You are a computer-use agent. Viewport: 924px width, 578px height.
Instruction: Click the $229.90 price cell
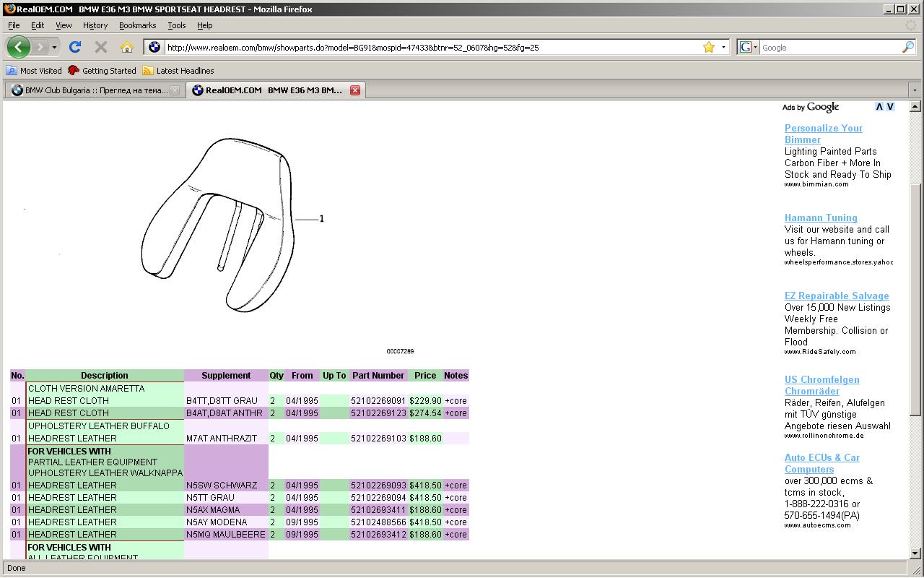[x=425, y=401]
